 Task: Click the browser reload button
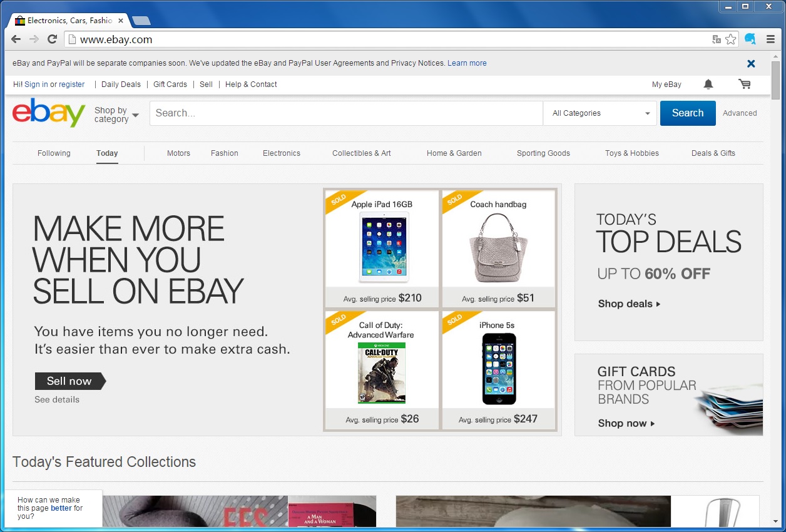coord(53,39)
